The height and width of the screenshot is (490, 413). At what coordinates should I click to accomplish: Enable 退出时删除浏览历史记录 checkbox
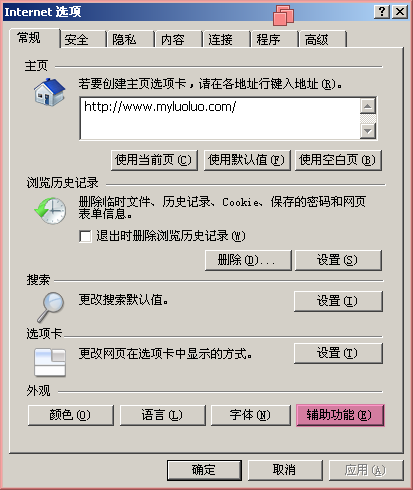pos(85,236)
